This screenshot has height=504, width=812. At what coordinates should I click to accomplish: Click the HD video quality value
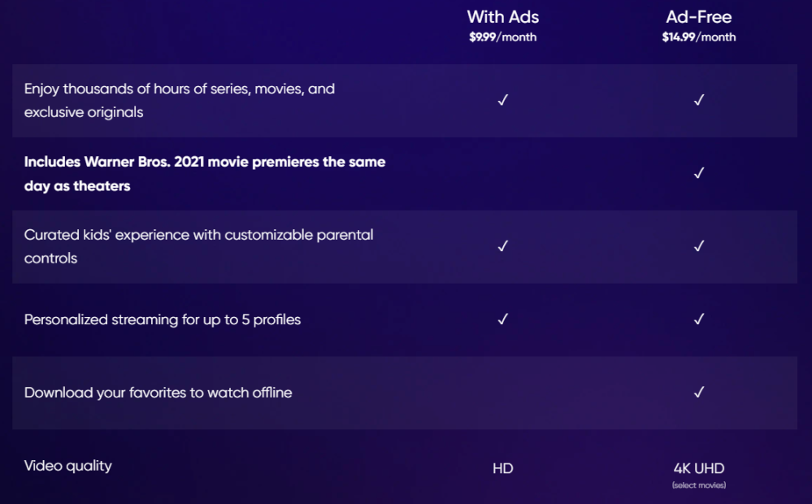[503, 468]
